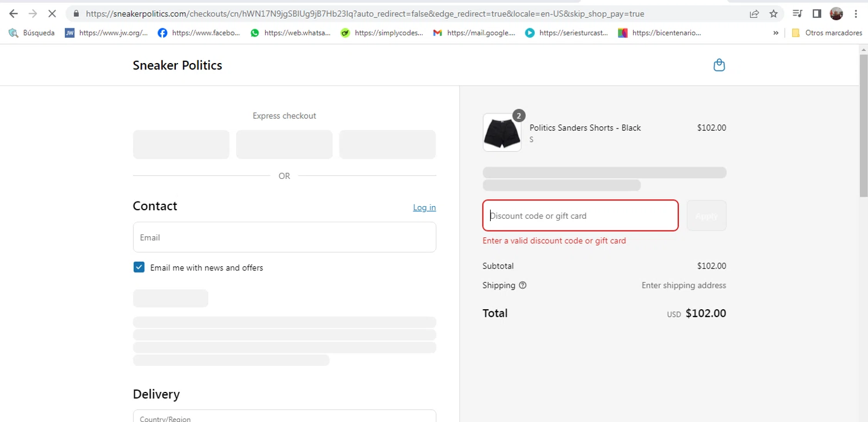The height and width of the screenshot is (422, 868).
Task: Open the Otros marcadores folder
Action: point(826,33)
